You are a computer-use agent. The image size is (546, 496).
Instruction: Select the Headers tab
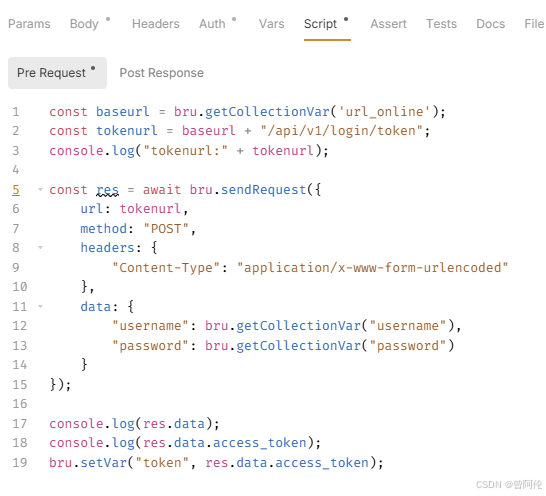point(156,24)
